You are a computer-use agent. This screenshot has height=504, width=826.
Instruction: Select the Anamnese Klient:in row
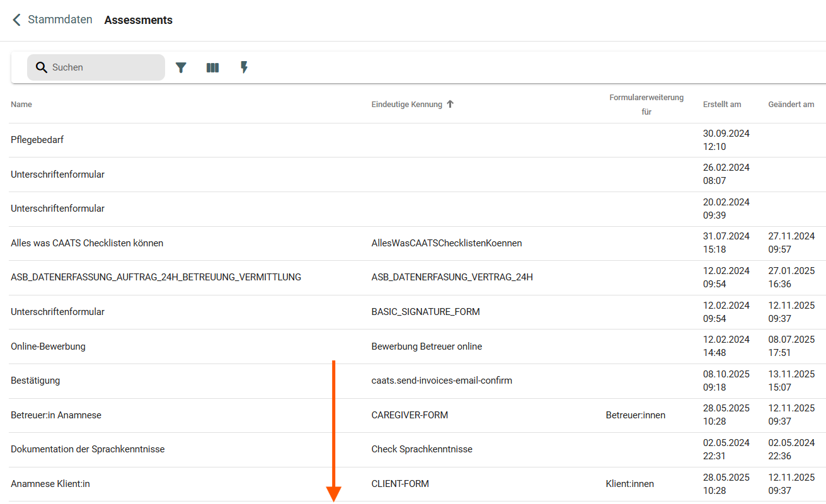pos(50,484)
